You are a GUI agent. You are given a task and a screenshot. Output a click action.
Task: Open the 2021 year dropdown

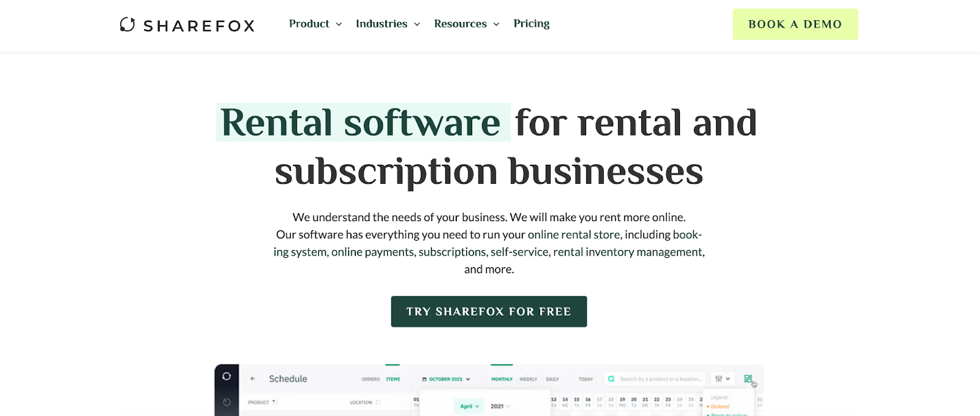(500, 406)
